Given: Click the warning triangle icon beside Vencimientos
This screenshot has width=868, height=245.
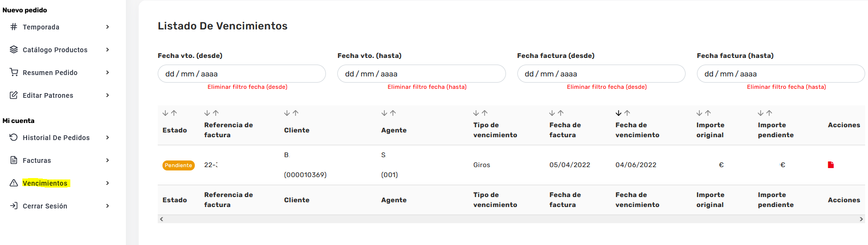Looking at the screenshot, I should point(14,183).
